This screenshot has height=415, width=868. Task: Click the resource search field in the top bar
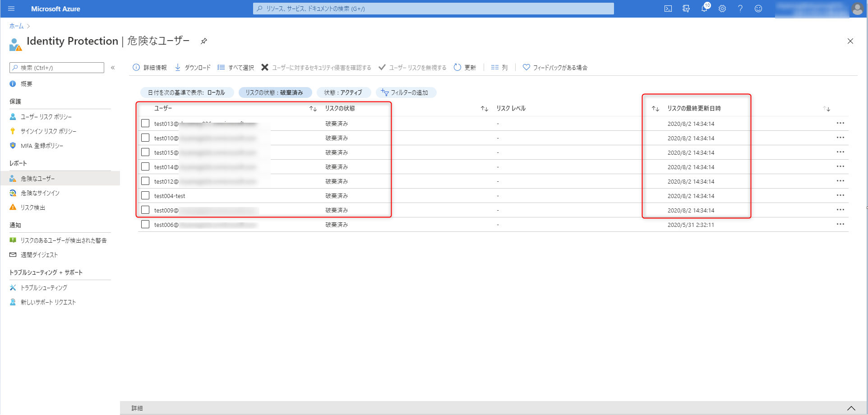pos(433,9)
